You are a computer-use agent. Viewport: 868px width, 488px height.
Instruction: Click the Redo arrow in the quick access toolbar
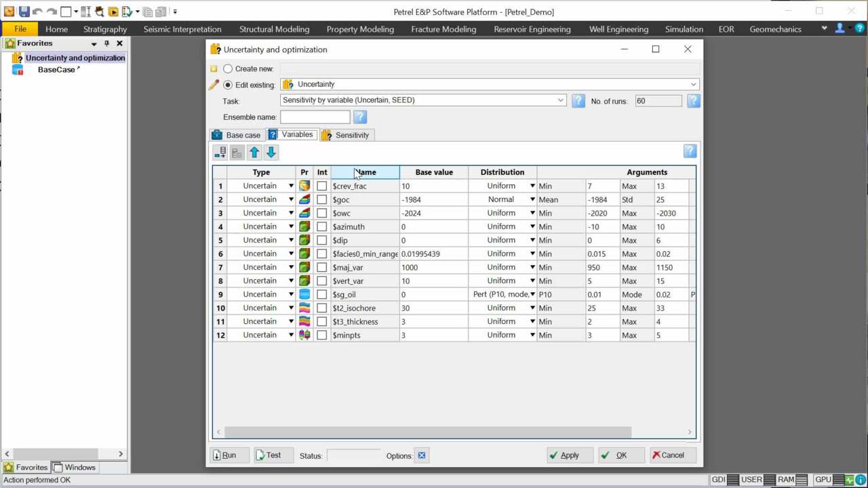pos(52,12)
